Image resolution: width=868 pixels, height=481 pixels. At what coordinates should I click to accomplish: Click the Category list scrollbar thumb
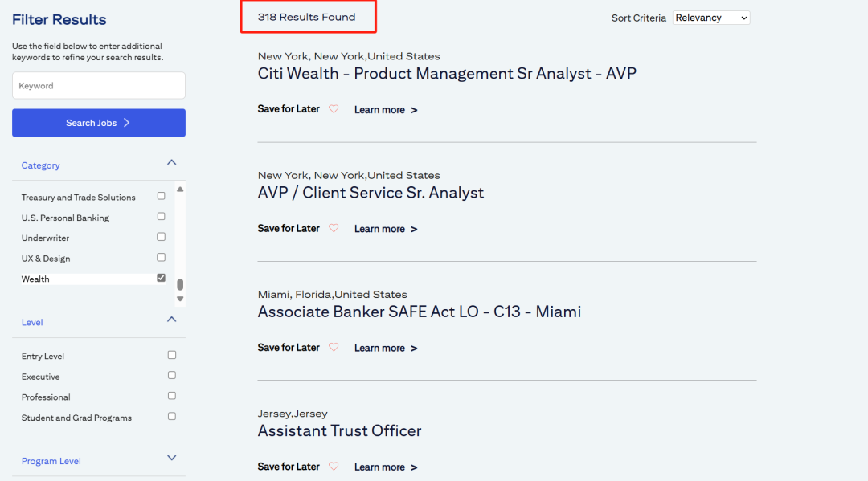[180, 284]
